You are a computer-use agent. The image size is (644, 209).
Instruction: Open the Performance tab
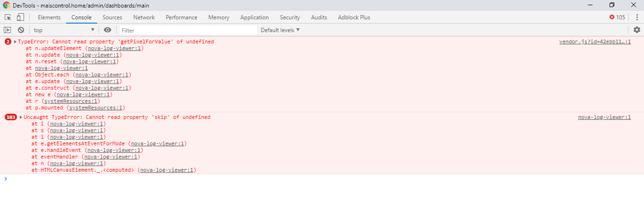click(182, 17)
